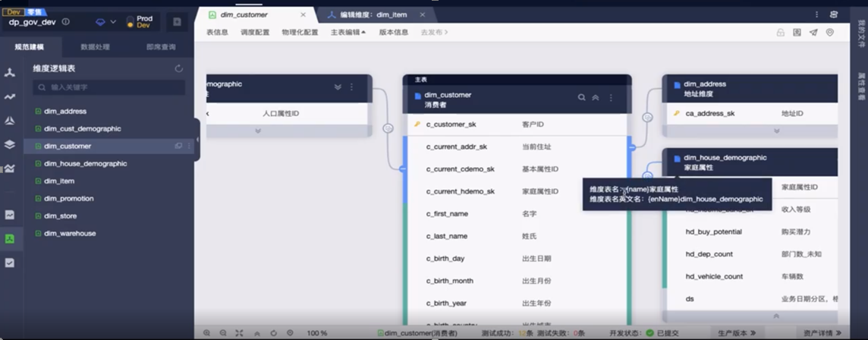Image resolution: width=868 pixels, height=340 pixels.
Task: Collapse the left panel with the handle arrow
Action: click(x=197, y=140)
